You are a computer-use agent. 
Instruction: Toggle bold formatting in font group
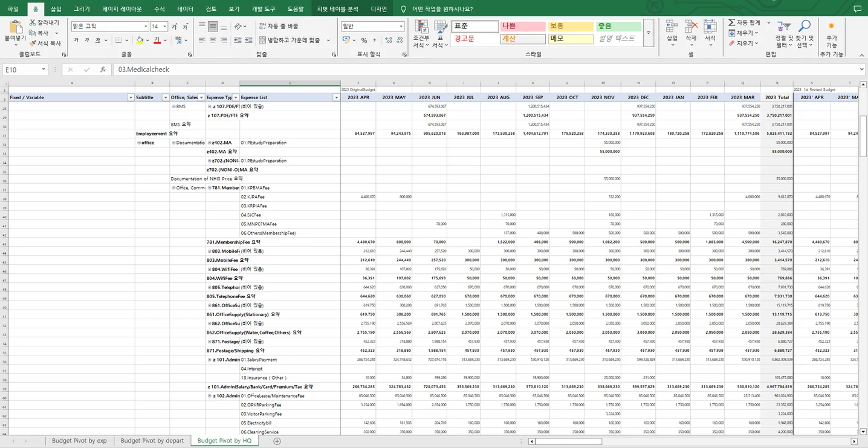tap(76, 41)
